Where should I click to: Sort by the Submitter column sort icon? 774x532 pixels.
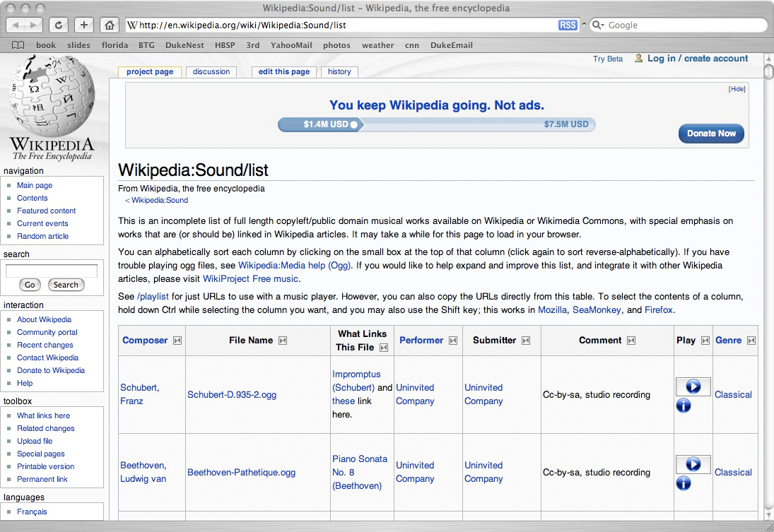point(526,341)
